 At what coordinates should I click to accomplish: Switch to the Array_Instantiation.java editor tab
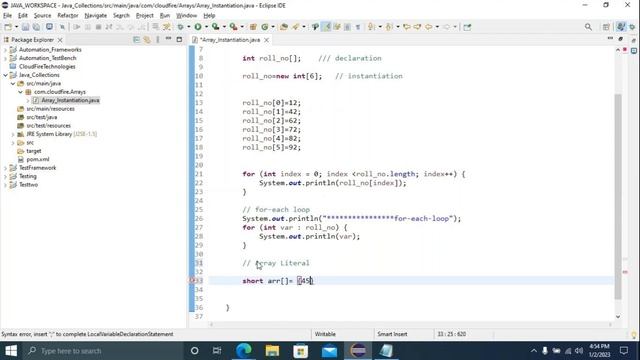coord(230,40)
